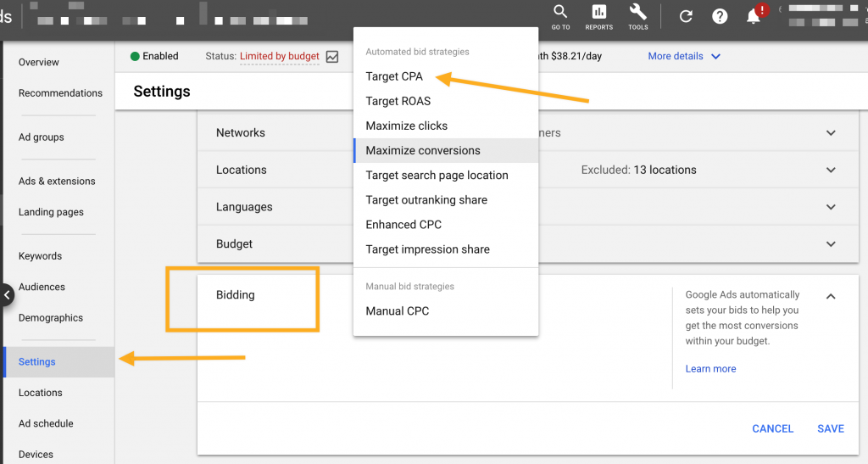Click the Budget settings label
The height and width of the screenshot is (464, 868).
[x=234, y=244]
